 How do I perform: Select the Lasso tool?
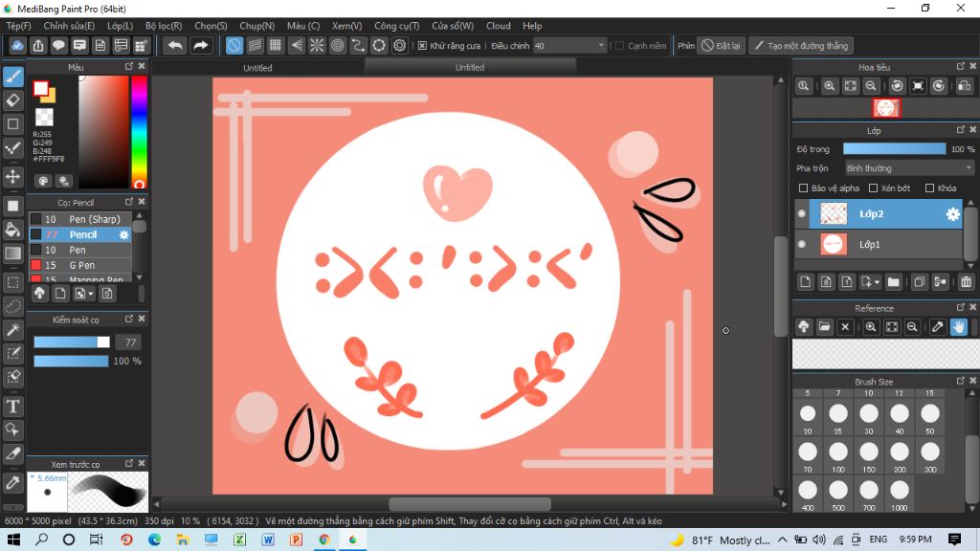(13, 306)
